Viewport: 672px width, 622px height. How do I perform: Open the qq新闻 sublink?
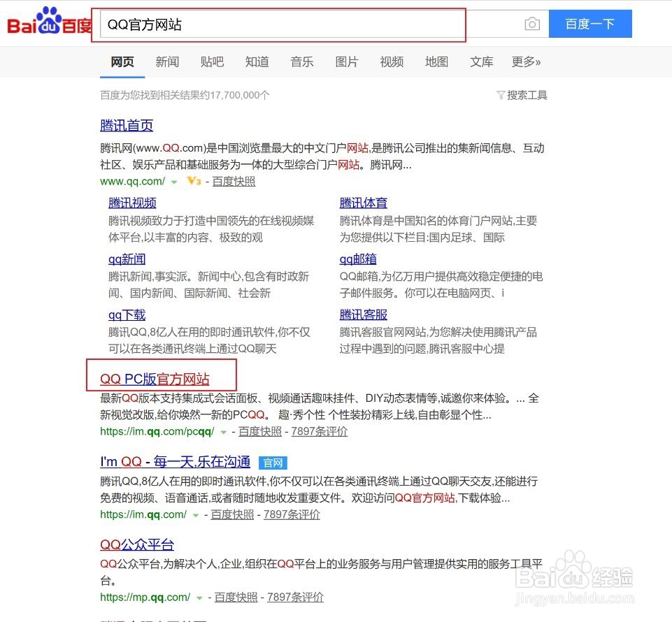coord(127,259)
